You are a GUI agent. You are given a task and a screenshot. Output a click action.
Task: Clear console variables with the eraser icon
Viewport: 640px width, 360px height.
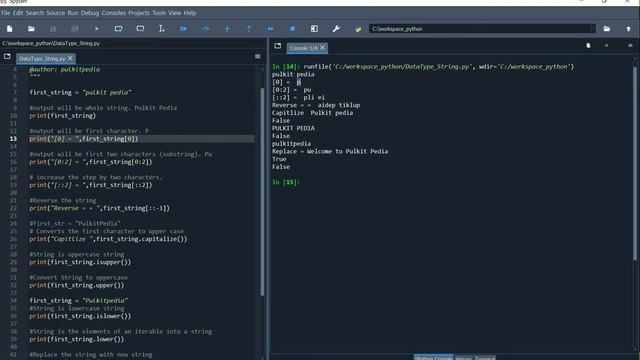pyautogui.click(x=588, y=45)
